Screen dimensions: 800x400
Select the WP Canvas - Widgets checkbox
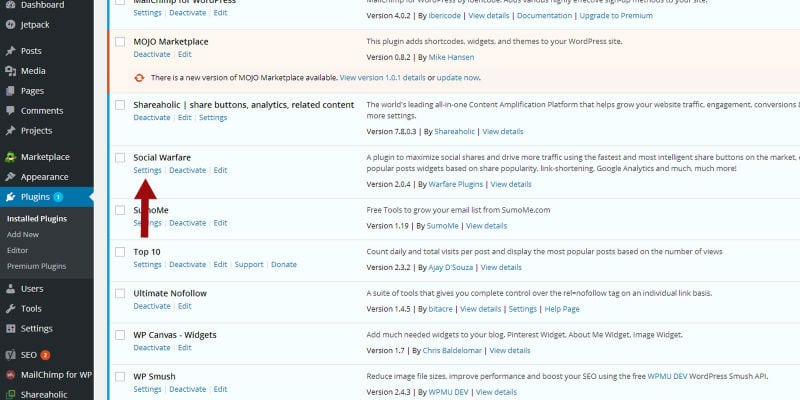coord(120,335)
